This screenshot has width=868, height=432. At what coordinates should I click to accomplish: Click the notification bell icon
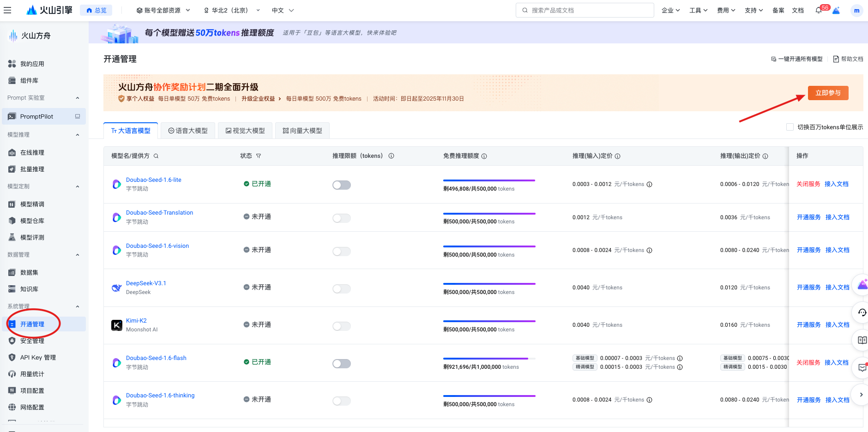819,10
